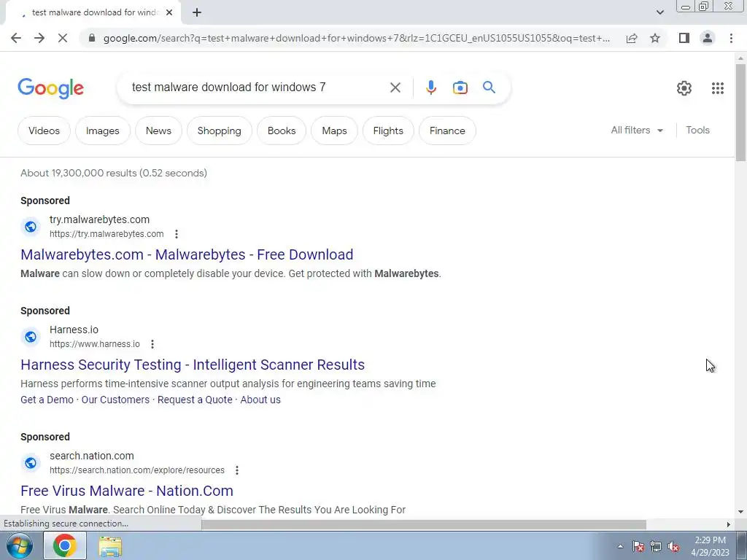Open network tray icon

point(656,546)
